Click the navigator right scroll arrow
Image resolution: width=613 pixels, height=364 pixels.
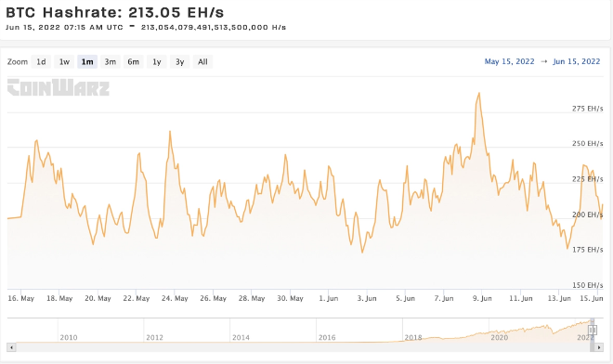(x=599, y=347)
